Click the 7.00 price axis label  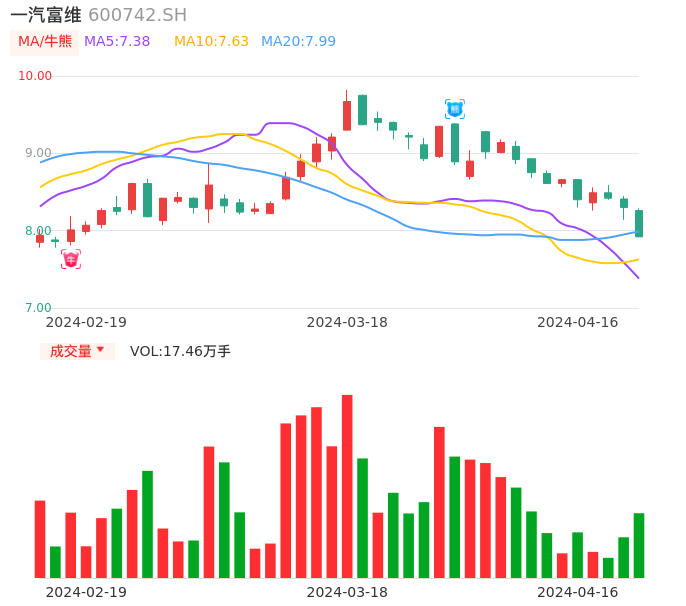38,308
